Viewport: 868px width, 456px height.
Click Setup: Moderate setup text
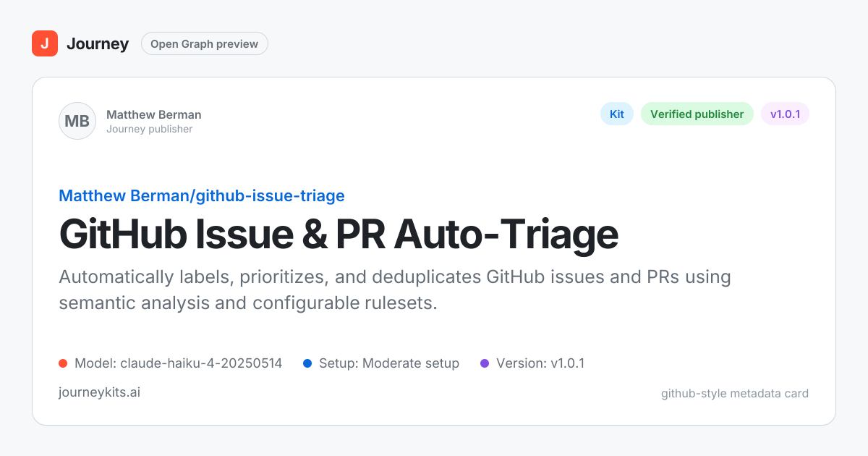click(x=389, y=363)
